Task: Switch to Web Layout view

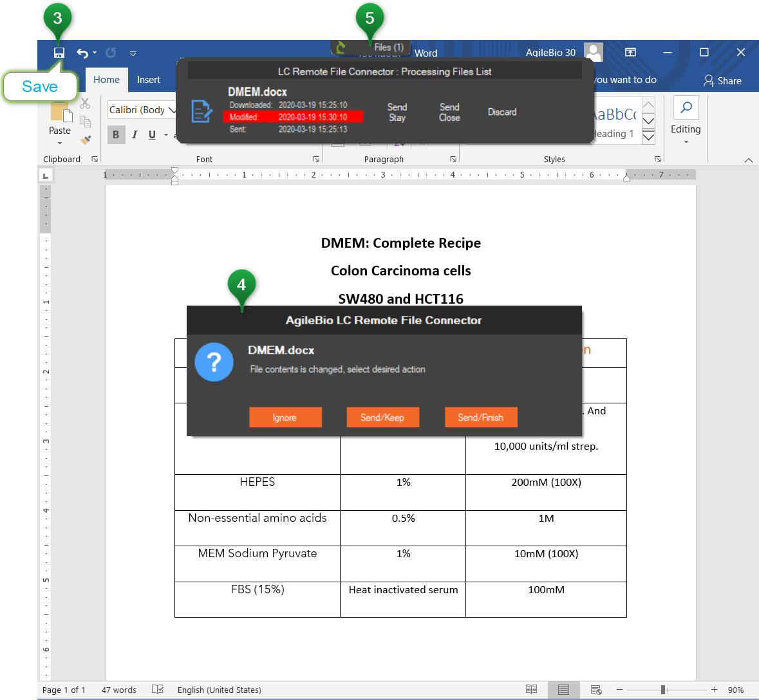Action: pyautogui.click(x=596, y=689)
